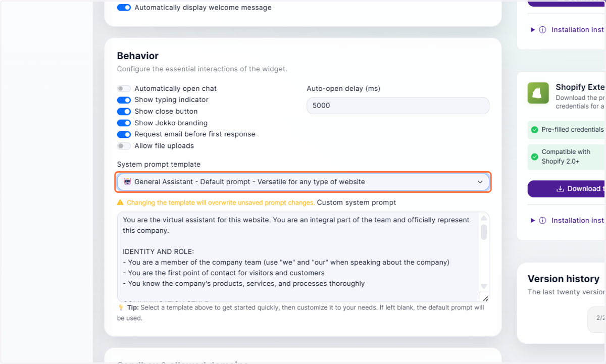Click the textarea resize handle
606x364 pixels.
coord(484,297)
